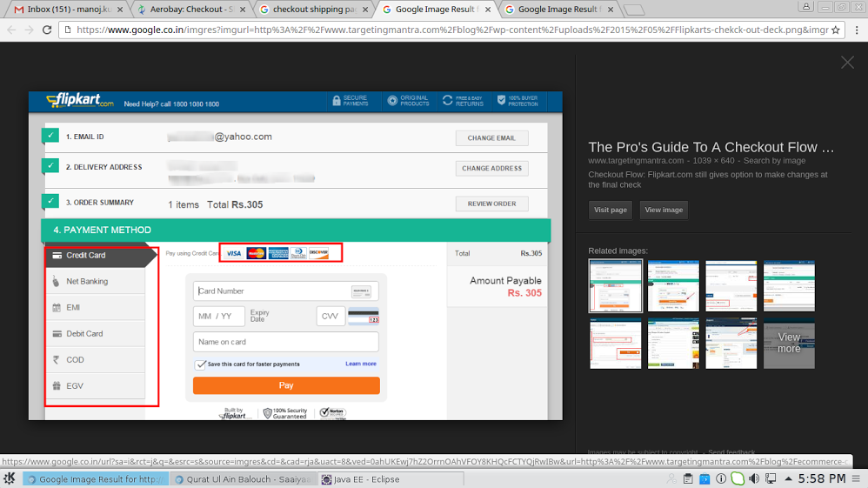Viewport: 868px width, 488px height.
Task: Select EMI payment option in preview
Action: [x=96, y=307]
